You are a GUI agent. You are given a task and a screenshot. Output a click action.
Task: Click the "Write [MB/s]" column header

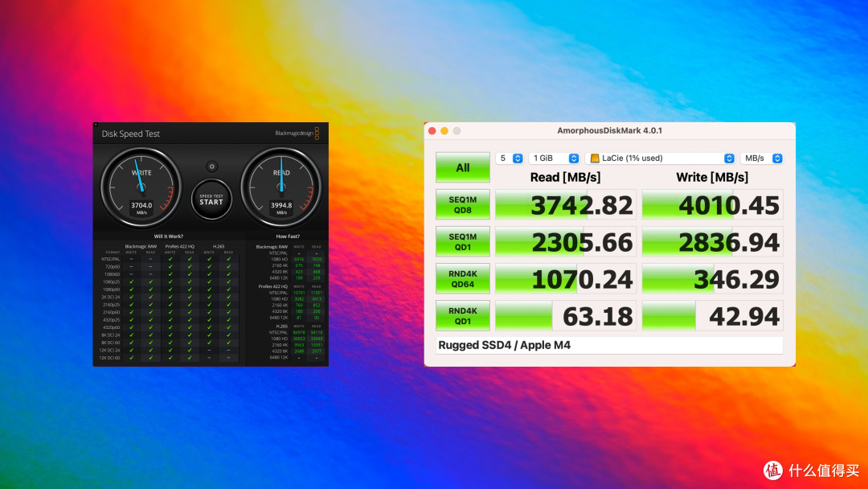(x=712, y=177)
